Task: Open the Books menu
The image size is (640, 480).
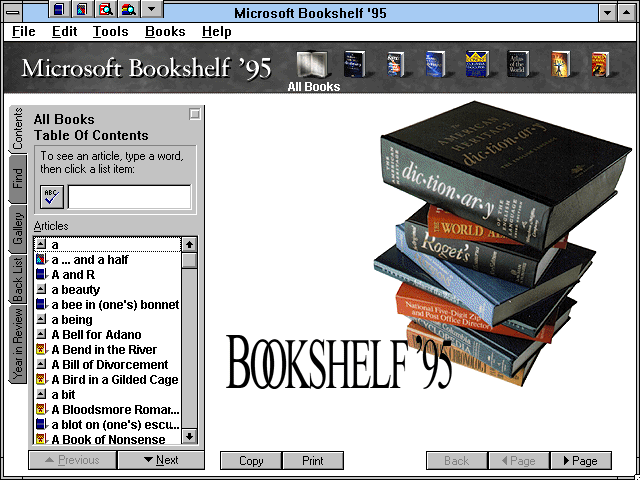Action: point(165,32)
